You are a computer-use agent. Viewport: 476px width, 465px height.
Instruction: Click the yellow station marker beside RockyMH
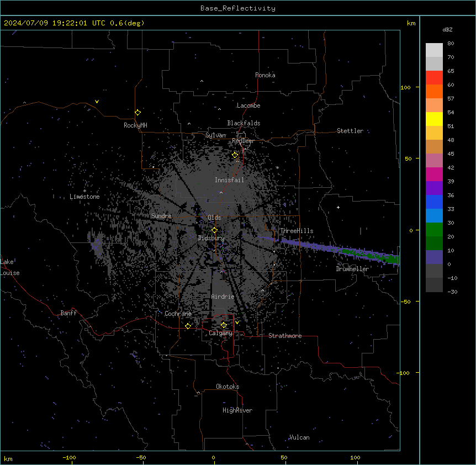[x=137, y=112]
